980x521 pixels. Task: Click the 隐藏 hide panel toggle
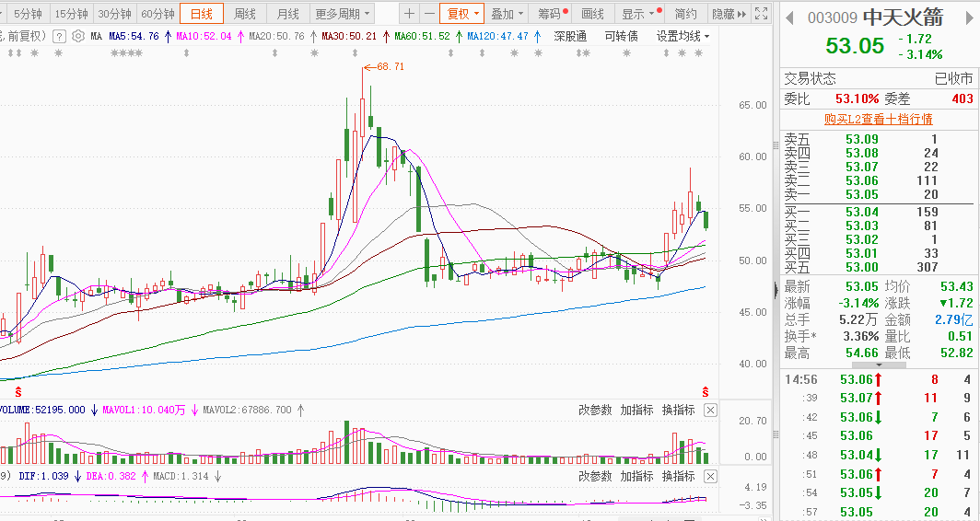click(729, 14)
